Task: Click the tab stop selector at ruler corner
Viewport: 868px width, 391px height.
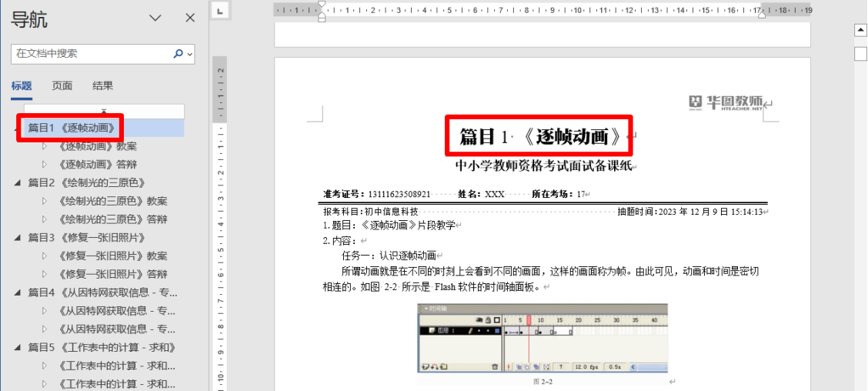Action: point(220,11)
